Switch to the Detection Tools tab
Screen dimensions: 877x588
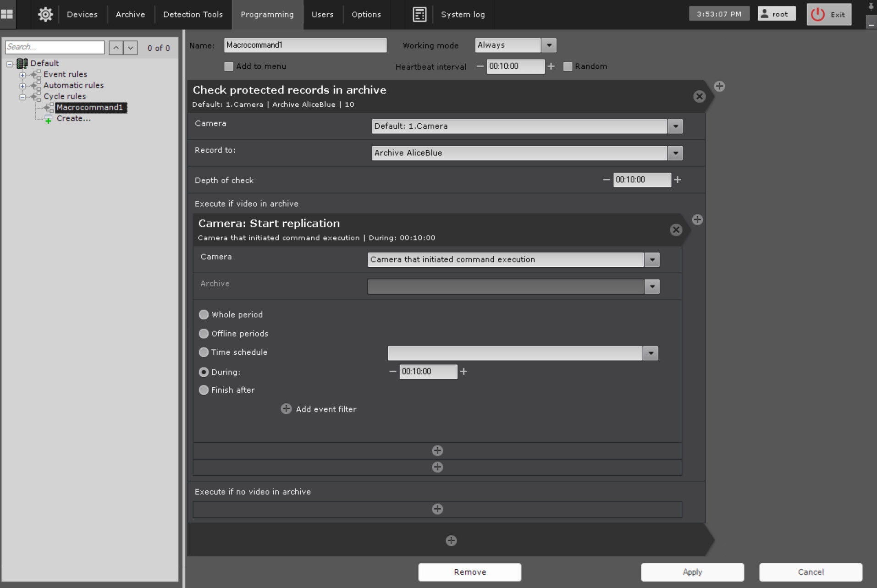tap(193, 14)
